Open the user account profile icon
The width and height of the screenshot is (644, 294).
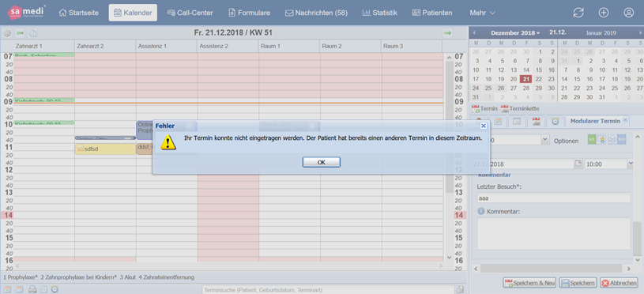(628, 13)
